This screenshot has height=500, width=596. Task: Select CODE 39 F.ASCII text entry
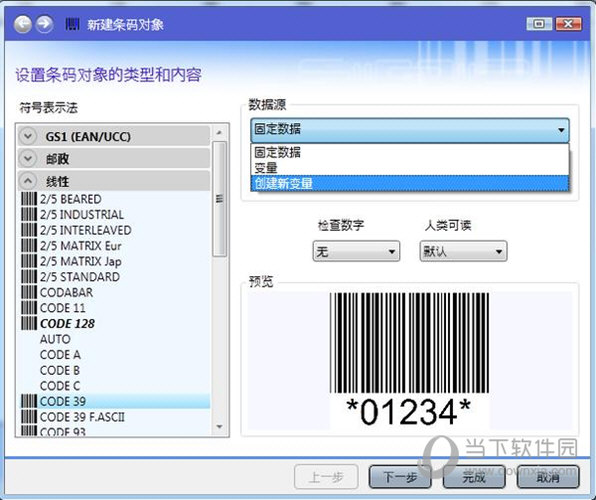coord(82,417)
